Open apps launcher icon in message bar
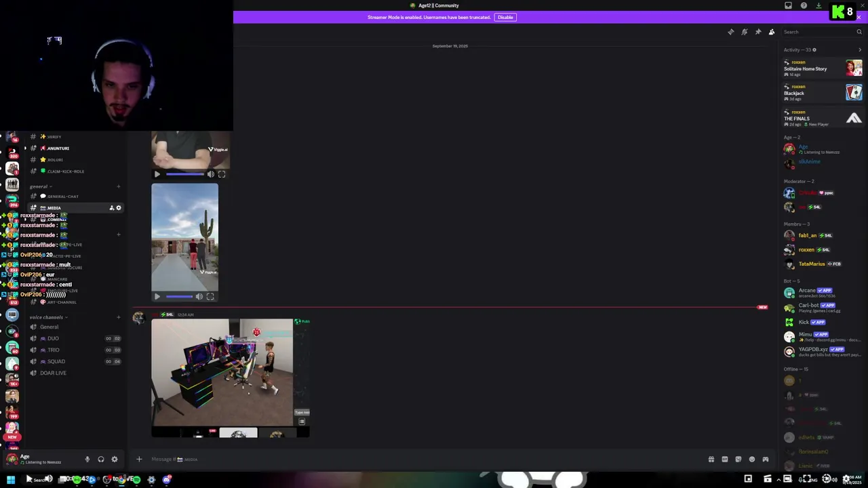 click(766, 460)
